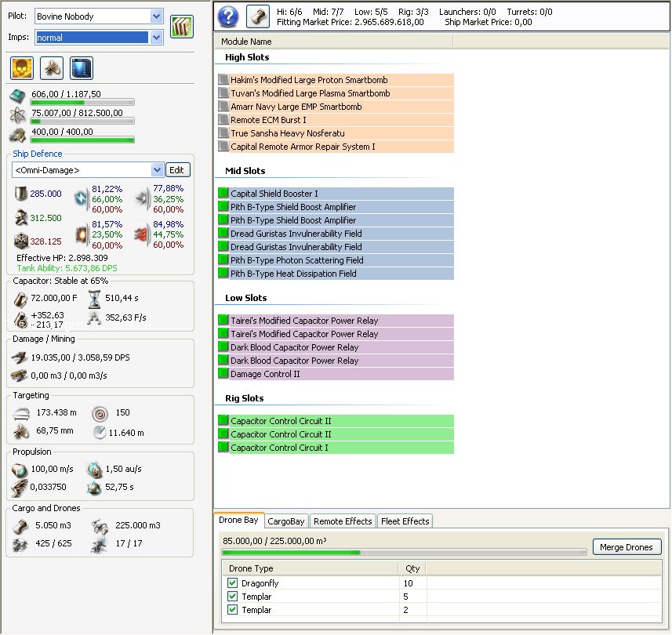Image resolution: width=672 pixels, height=635 pixels.
Task: Select Capital Remote Armor Repair System I row
Action: [336, 147]
